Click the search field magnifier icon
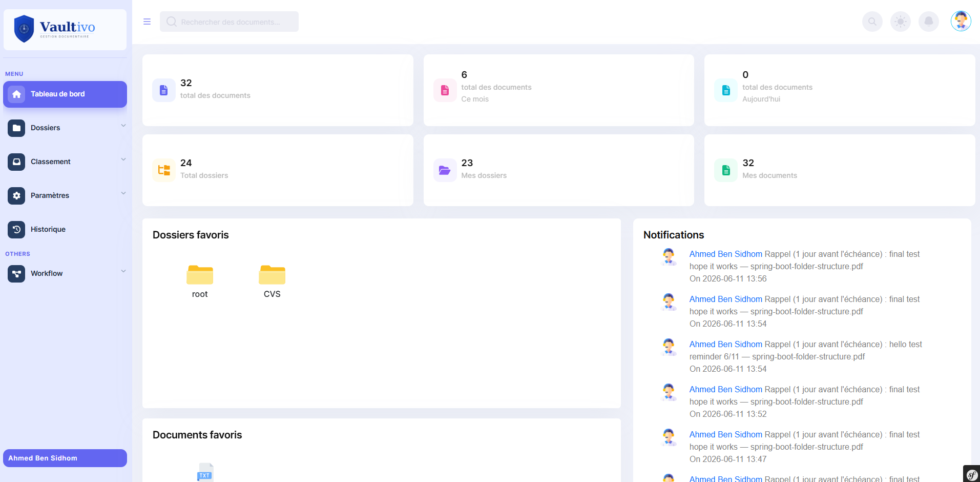Screen dimensions: 980x482 click(x=172, y=22)
